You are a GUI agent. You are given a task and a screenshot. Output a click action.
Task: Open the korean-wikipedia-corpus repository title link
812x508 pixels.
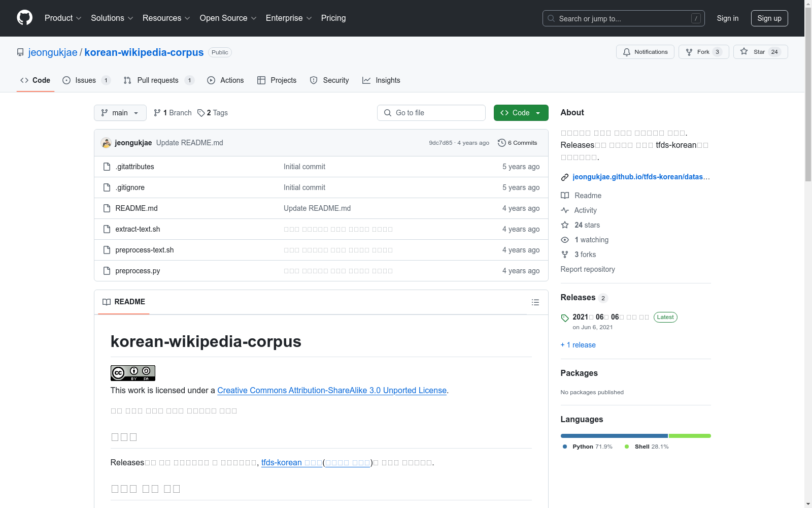pyautogui.click(x=144, y=52)
